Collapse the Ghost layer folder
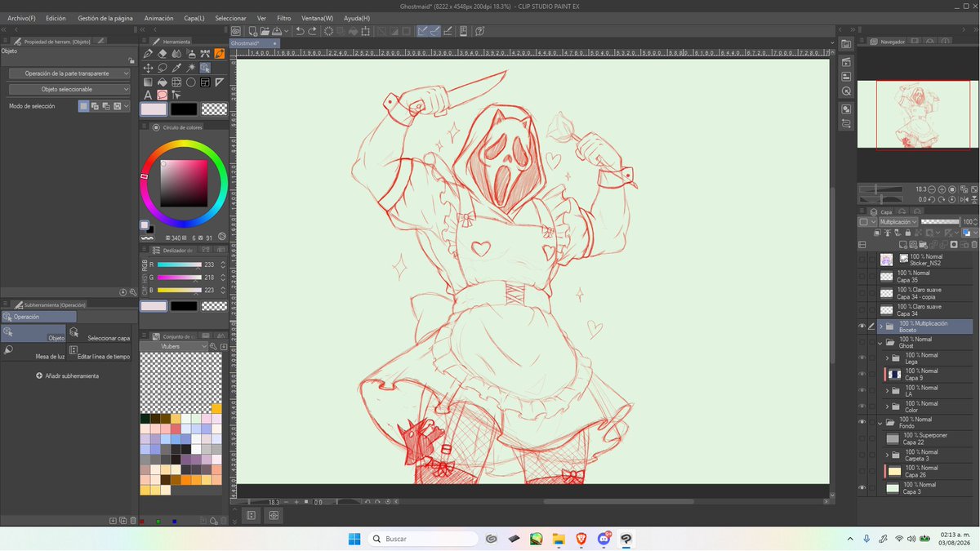 click(x=881, y=342)
